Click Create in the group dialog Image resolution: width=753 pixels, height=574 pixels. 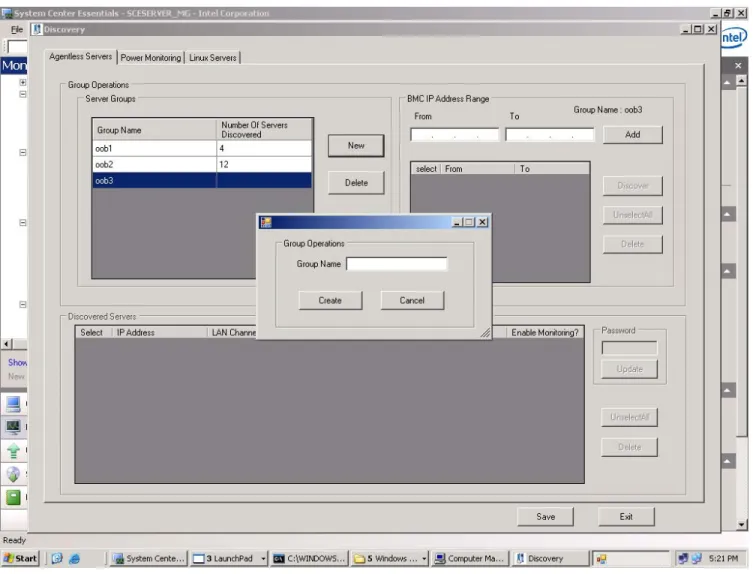[x=330, y=300]
